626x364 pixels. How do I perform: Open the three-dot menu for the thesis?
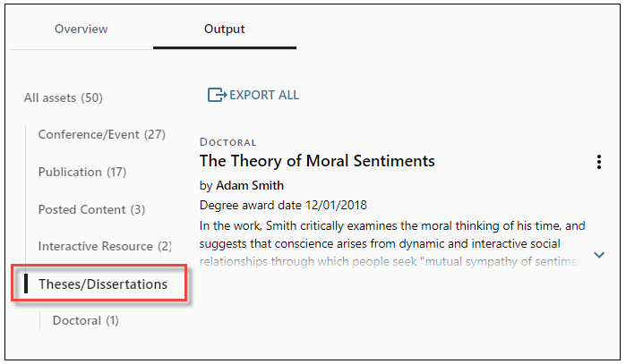pyautogui.click(x=598, y=162)
